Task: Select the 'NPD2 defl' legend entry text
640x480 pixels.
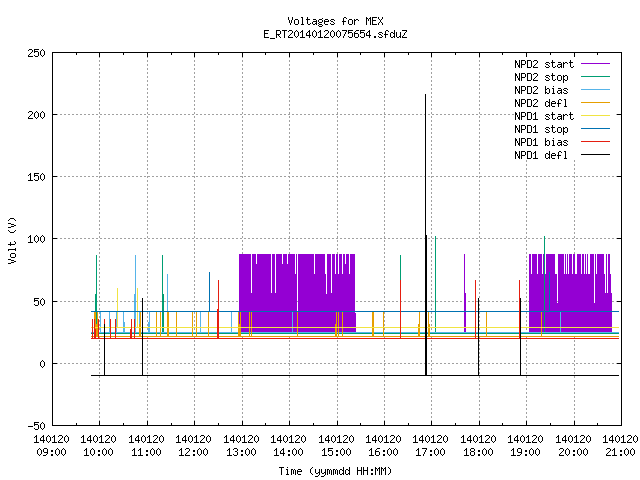Action: point(541,103)
